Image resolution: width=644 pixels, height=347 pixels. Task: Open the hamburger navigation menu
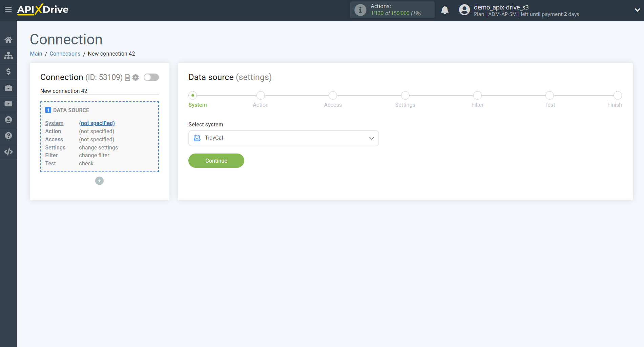click(8, 10)
